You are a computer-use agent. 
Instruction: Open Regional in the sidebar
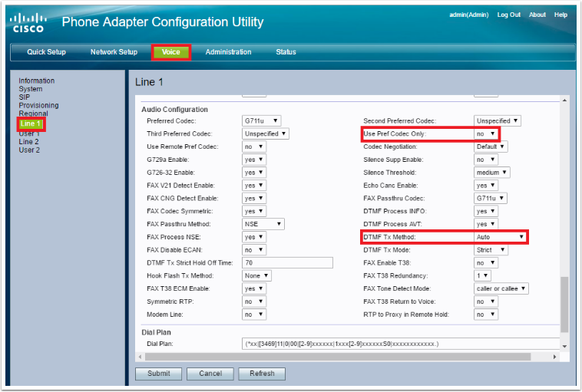[34, 114]
